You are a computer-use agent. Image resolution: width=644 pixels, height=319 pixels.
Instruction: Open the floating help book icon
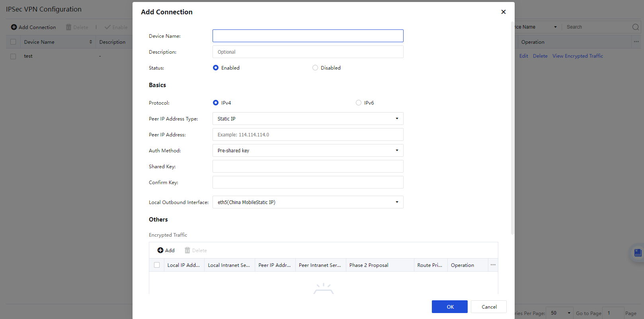coord(638,253)
